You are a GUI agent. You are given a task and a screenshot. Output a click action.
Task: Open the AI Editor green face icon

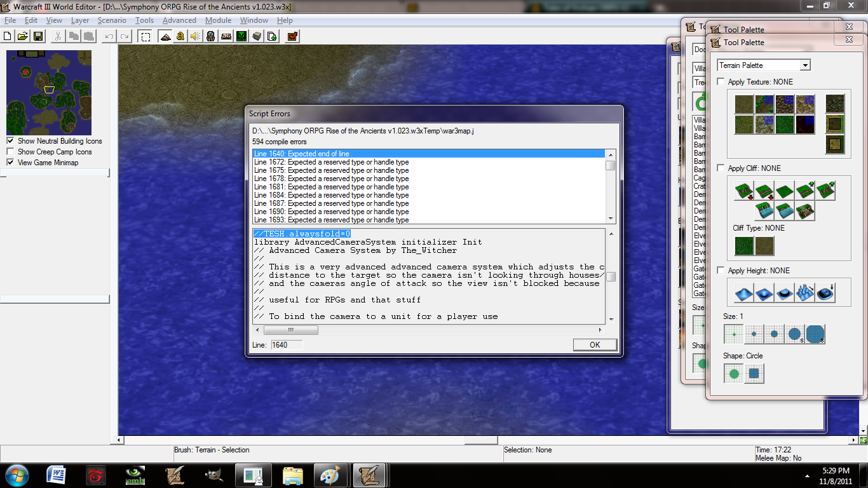coord(241,36)
